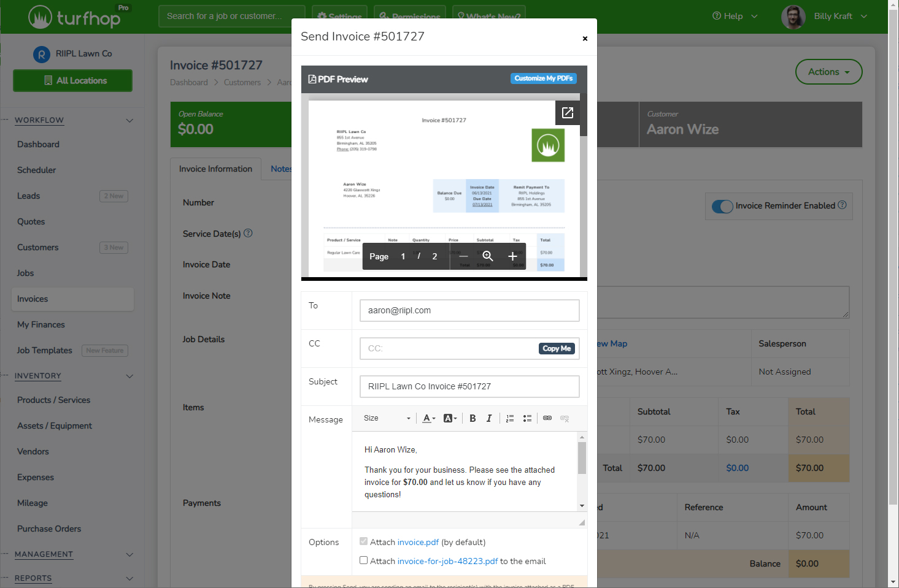Open Jobs in the sidebar
899x588 pixels.
point(25,273)
